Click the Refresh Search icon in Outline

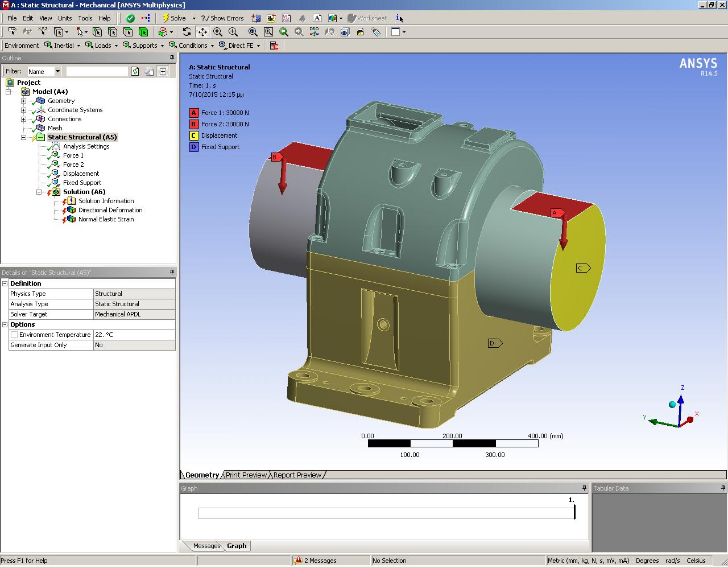135,71
